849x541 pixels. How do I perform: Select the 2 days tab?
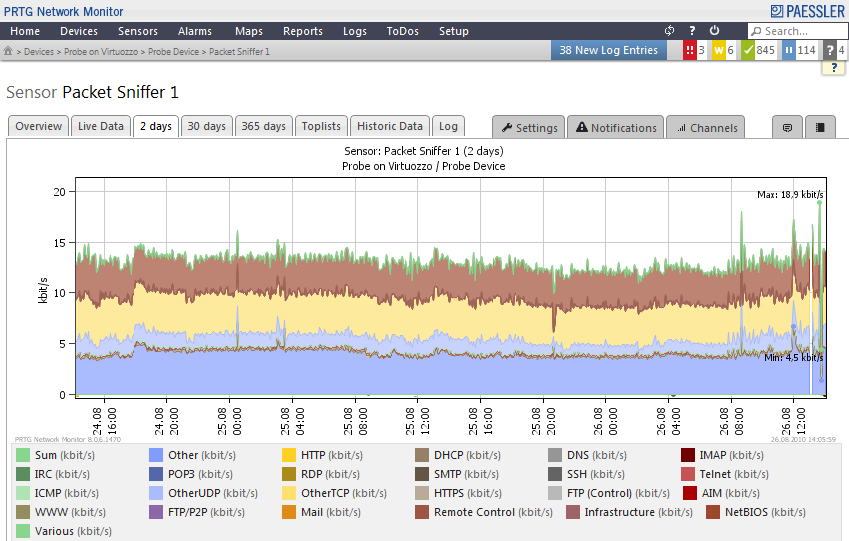(156, 126)
